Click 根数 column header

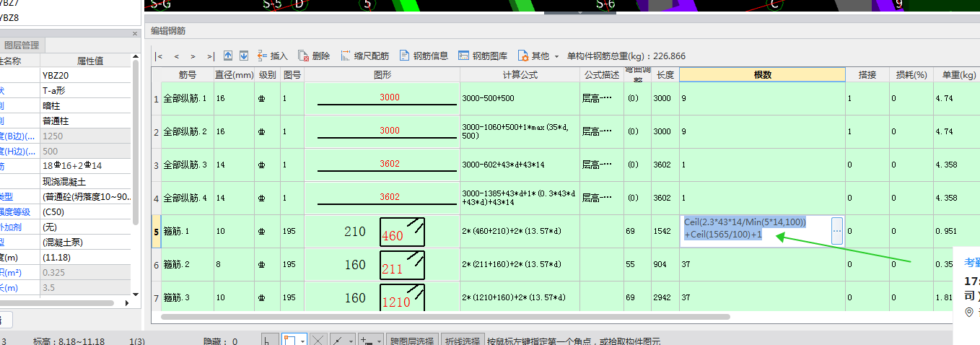[x=763, y=74]
